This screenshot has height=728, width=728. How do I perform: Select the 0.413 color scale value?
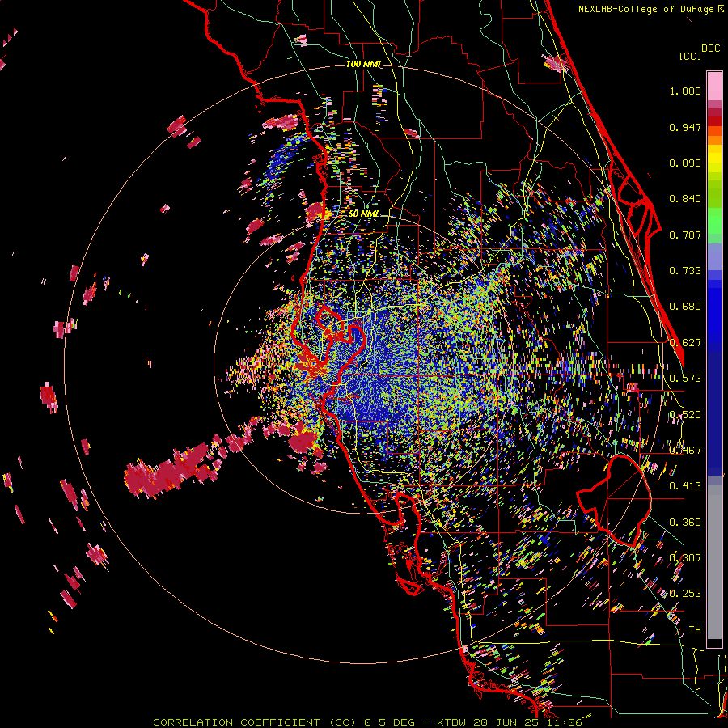tap(685, 486)
